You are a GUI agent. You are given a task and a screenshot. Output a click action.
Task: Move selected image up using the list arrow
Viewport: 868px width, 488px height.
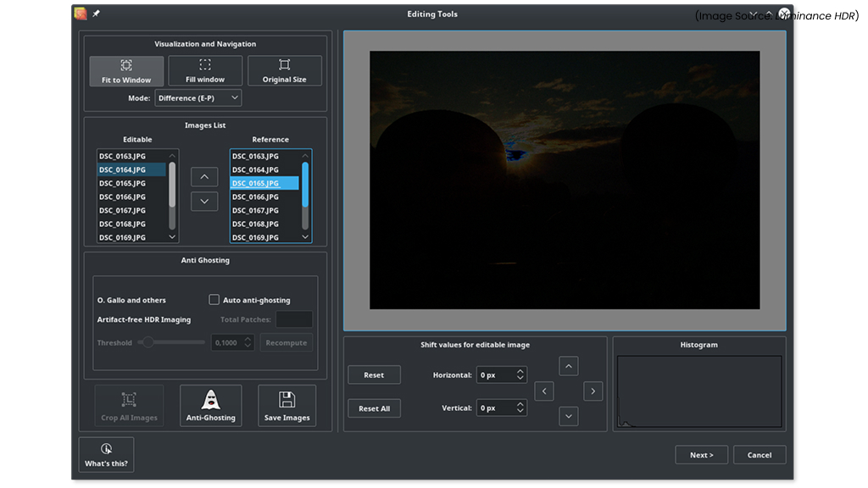tap(203, 176)
